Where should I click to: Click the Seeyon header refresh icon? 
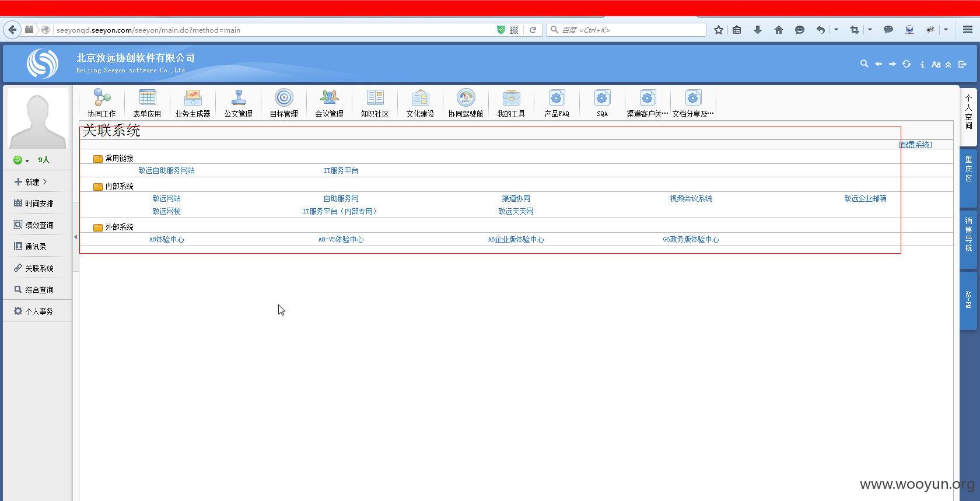[x=907, y=64]
